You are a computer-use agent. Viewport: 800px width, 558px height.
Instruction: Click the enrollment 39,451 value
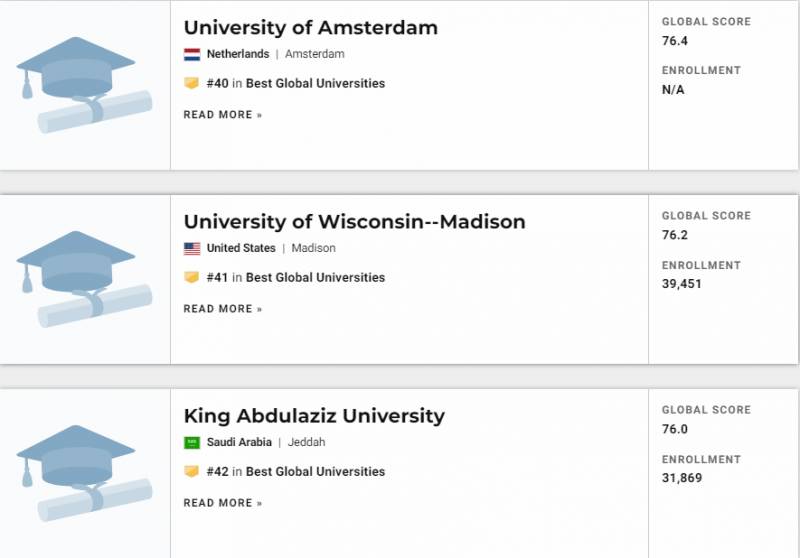point(684,285)
